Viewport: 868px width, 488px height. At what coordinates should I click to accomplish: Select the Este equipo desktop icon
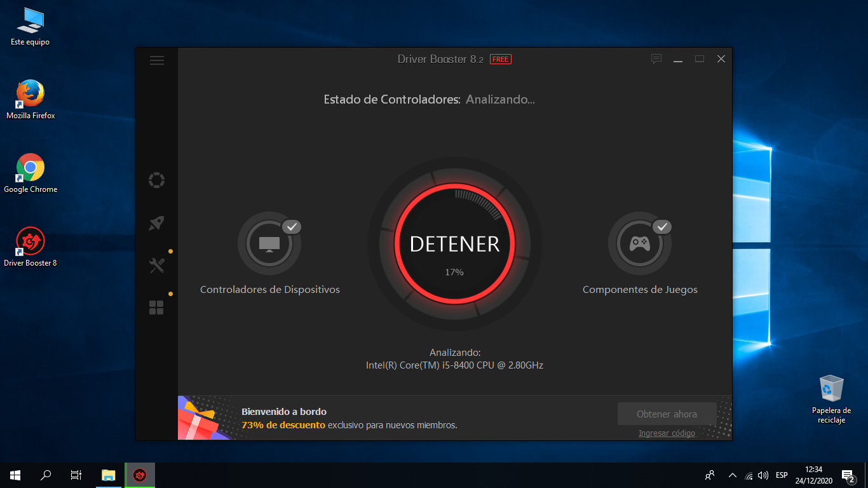(x=30, y=27)
